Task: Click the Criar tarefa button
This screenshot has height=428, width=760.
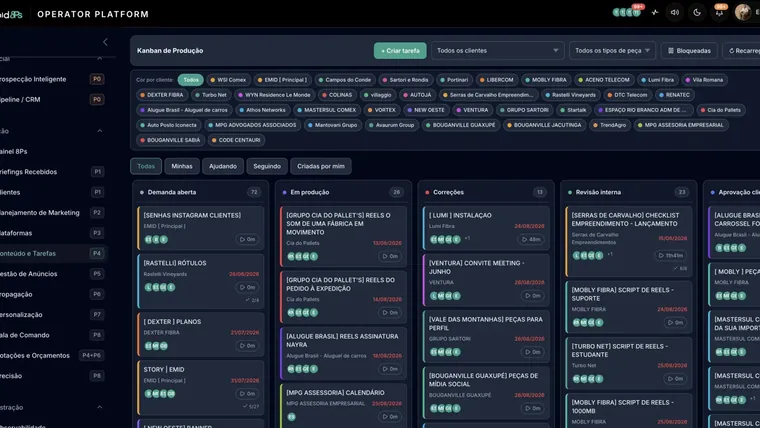Action: [400, 50]
